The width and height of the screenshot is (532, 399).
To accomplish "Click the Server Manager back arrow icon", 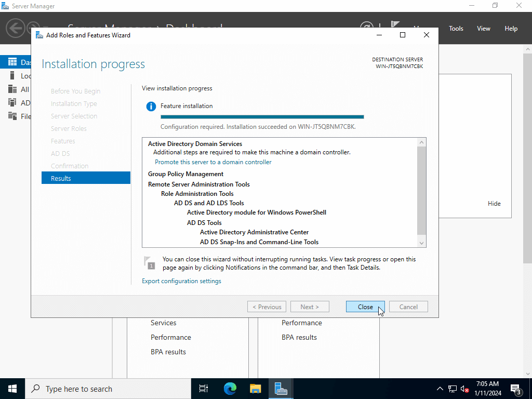I will pyautogui.click(x=15, y=28).
